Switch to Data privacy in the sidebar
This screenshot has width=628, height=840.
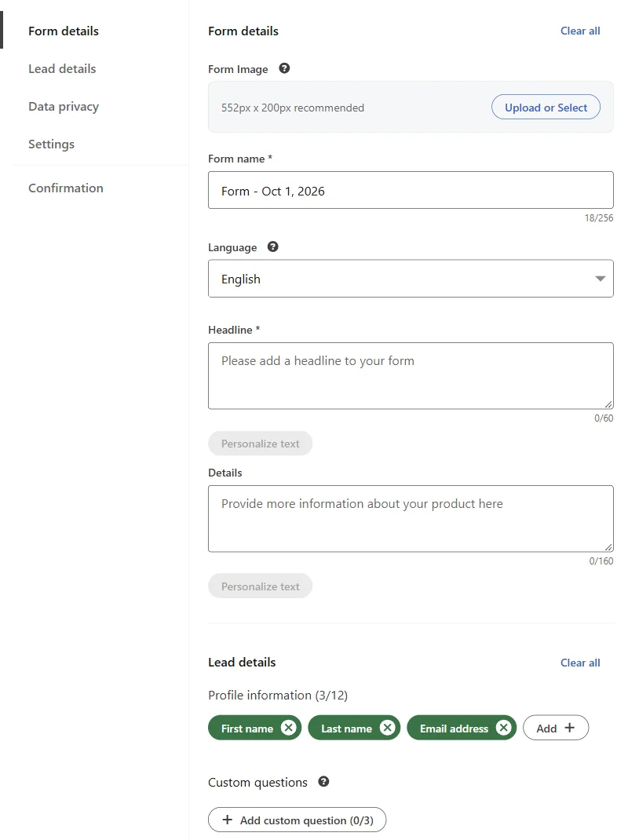click(x=64, y=107)
